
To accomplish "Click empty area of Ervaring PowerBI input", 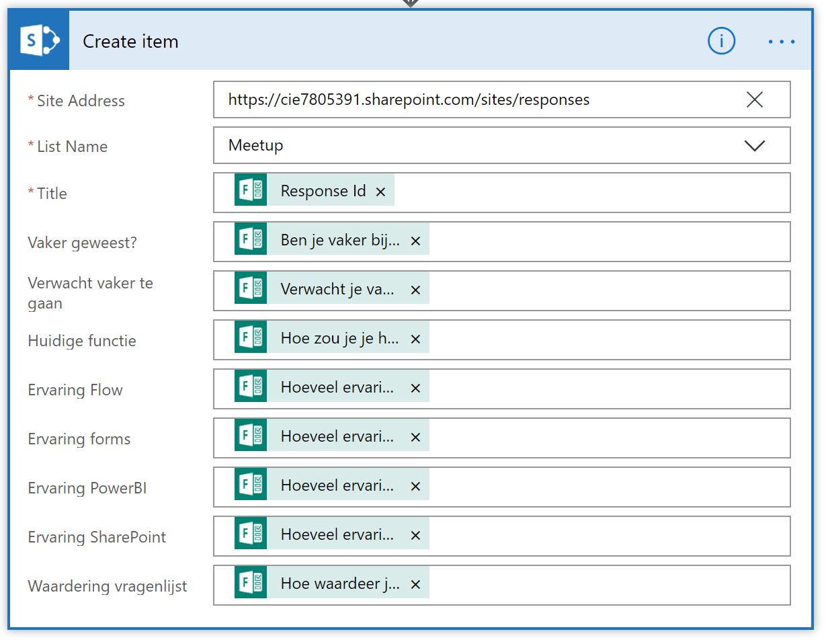I will click(x=605, y=487).
